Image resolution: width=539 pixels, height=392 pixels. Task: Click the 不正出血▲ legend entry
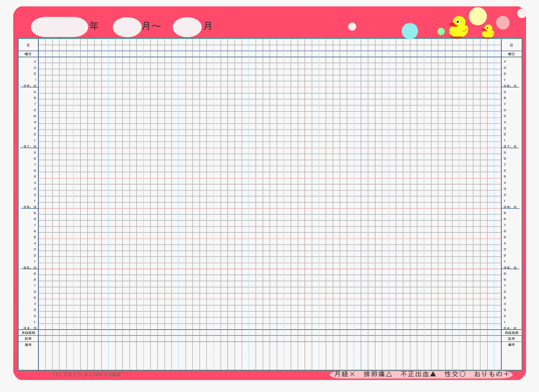tap(418, 374)
